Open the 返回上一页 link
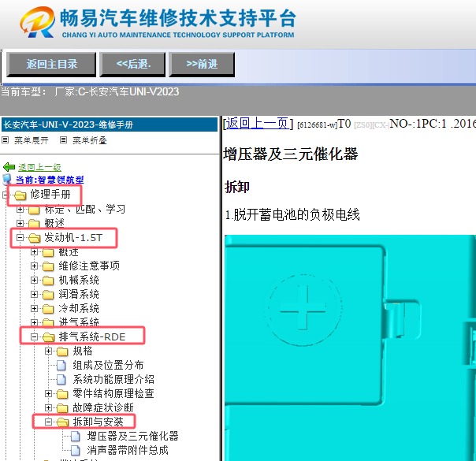This screenshot has height=461, width=476. tap(257, 123)
